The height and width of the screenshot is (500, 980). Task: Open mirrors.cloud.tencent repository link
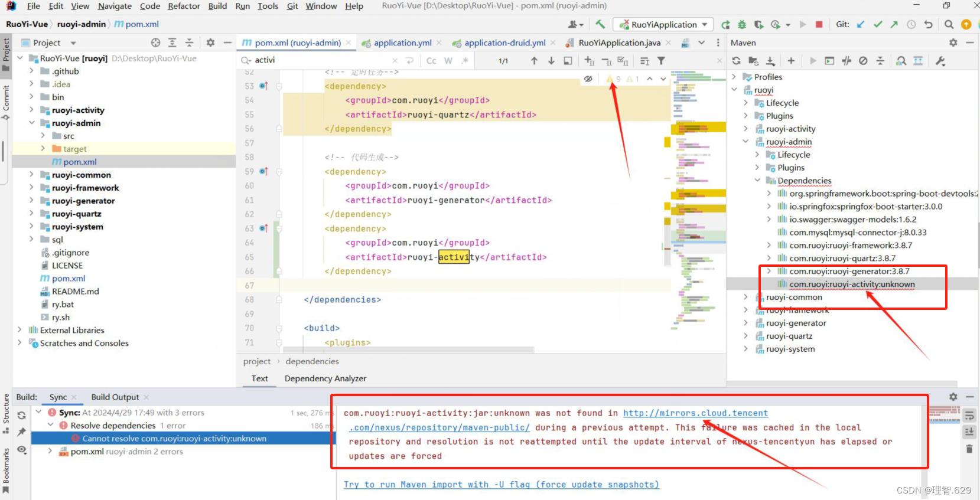point(695,413)
